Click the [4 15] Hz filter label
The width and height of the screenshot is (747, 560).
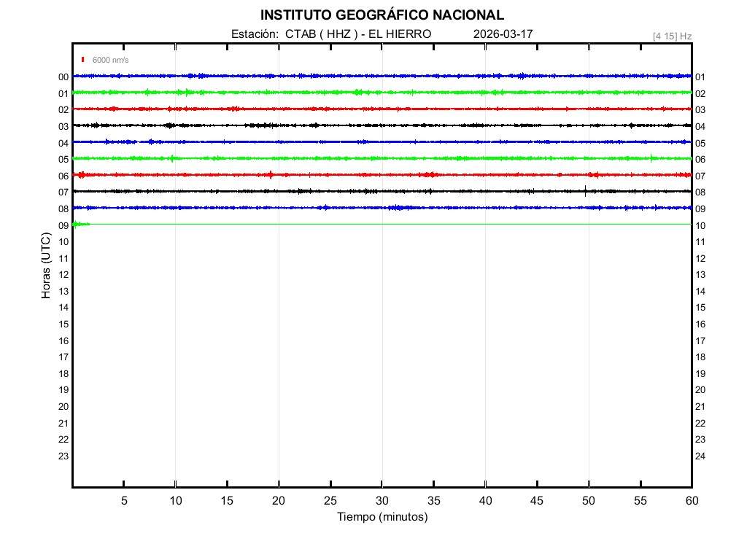coord(672,36)
